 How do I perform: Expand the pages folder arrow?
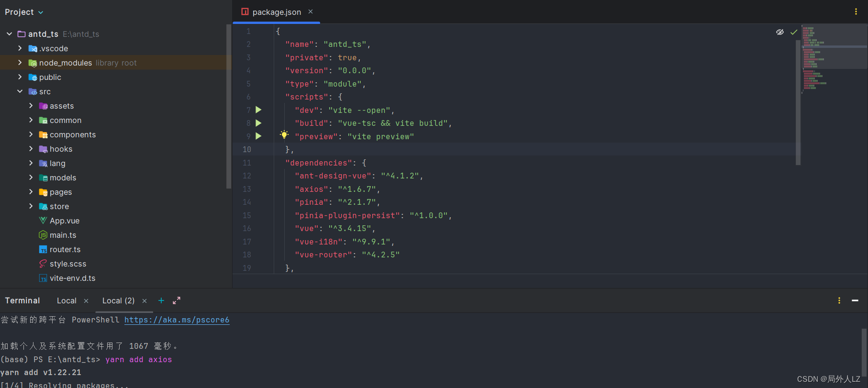31,192
